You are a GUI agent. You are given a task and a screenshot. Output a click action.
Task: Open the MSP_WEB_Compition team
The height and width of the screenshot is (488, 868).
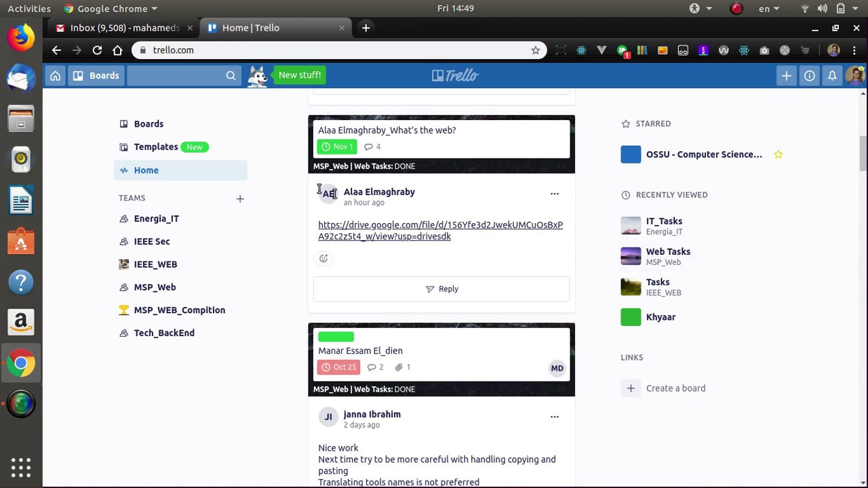pos(180,310)
